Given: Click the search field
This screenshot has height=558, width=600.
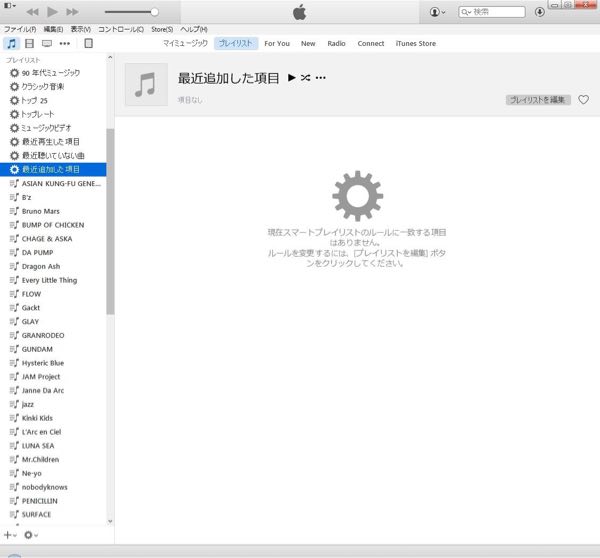Looking at the screenshot, I should click(x=492, y=12).
